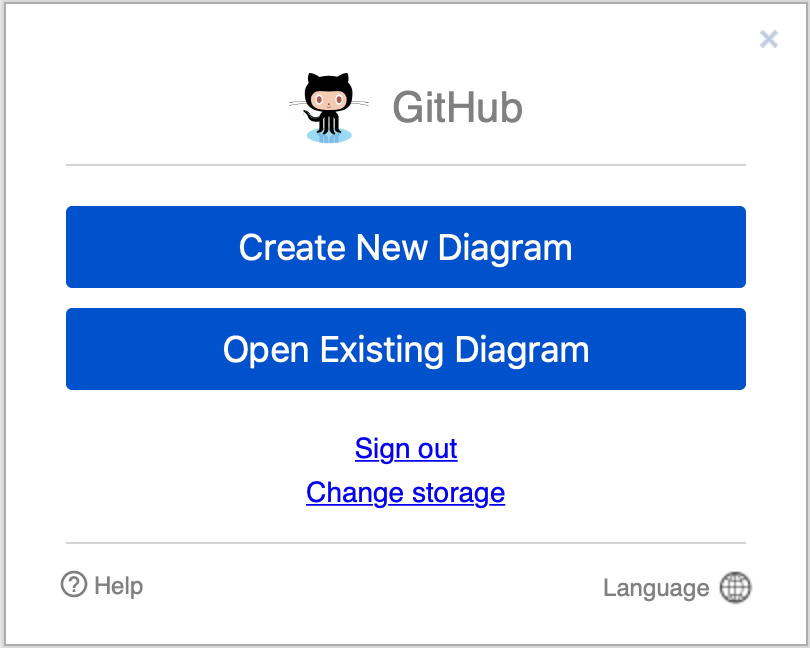This screenshot has width=810, height=648.
Task: Click the Sign out link
Action: pyautogui.click(x=405, y=449)
